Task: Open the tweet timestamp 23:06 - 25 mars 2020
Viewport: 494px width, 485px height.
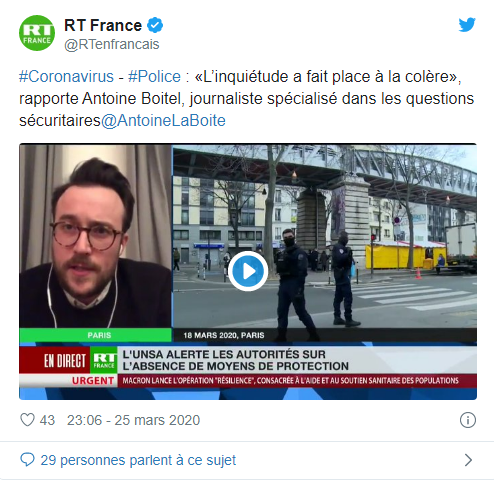Action: pyautogui.click(x=133, y=420)
